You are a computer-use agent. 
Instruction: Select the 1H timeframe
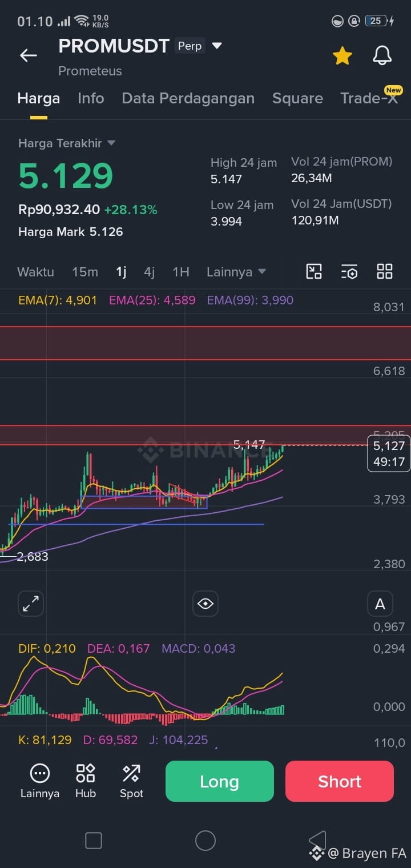[x=181, y=272]
